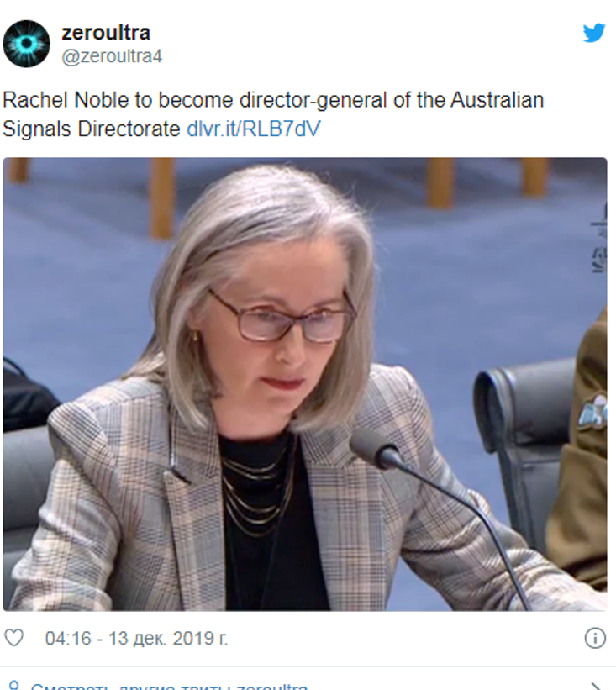Open the tweet info circle icon

pyautogui.click(x=595, y=638)
